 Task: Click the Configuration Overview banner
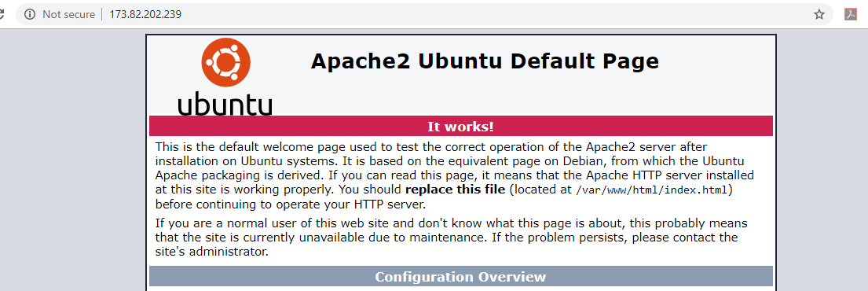point(460,277)
